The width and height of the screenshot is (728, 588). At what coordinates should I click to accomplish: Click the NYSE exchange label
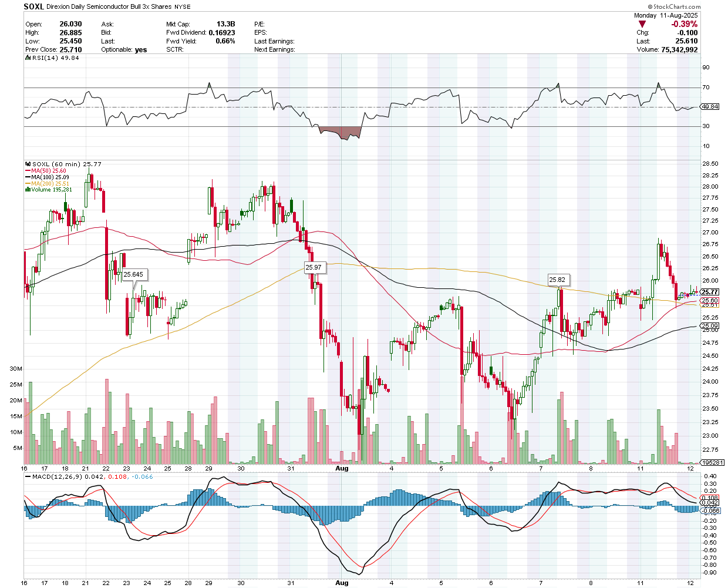(x=183, y=7)
